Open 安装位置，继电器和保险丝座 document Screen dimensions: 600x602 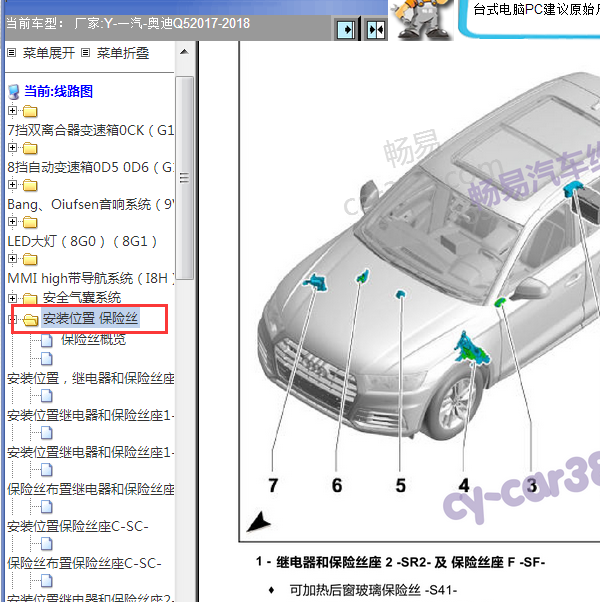91,378
